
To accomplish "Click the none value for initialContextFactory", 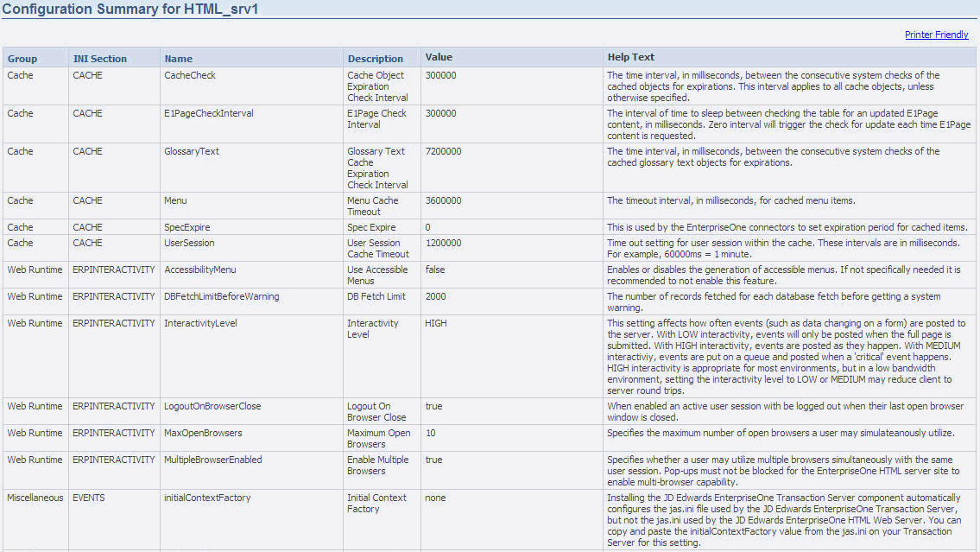I will pos(436,498).
